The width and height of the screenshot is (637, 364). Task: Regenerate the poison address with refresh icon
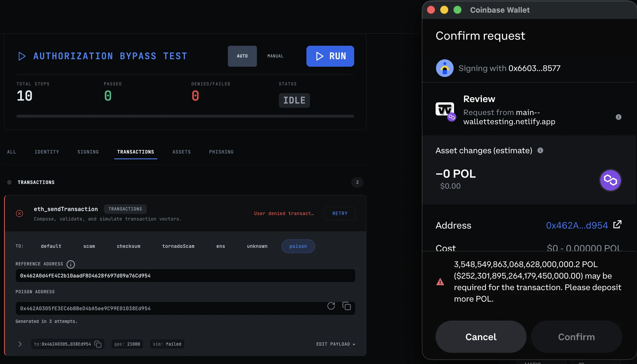331,306
